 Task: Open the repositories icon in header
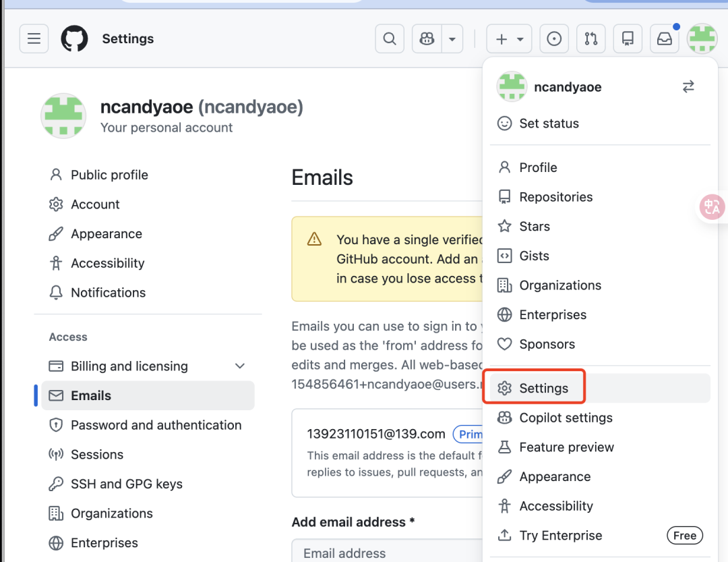(x=628, y=39)
